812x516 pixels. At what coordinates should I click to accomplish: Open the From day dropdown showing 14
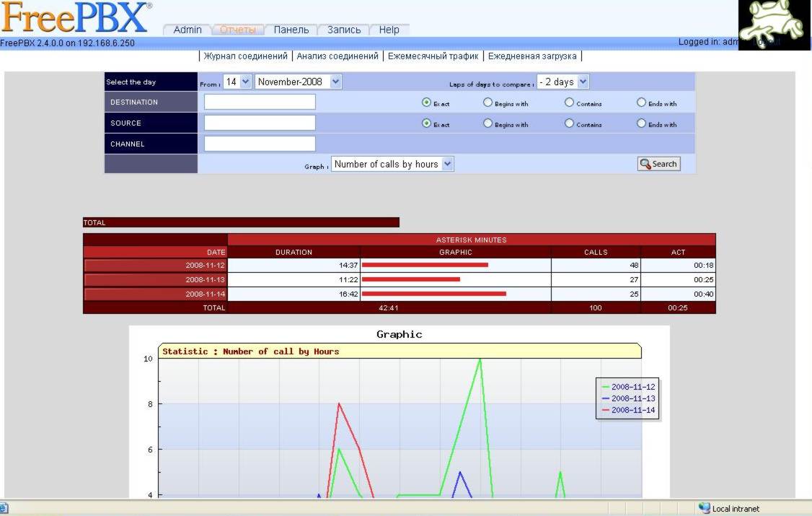pyautogui.click(x=237, y=82)
